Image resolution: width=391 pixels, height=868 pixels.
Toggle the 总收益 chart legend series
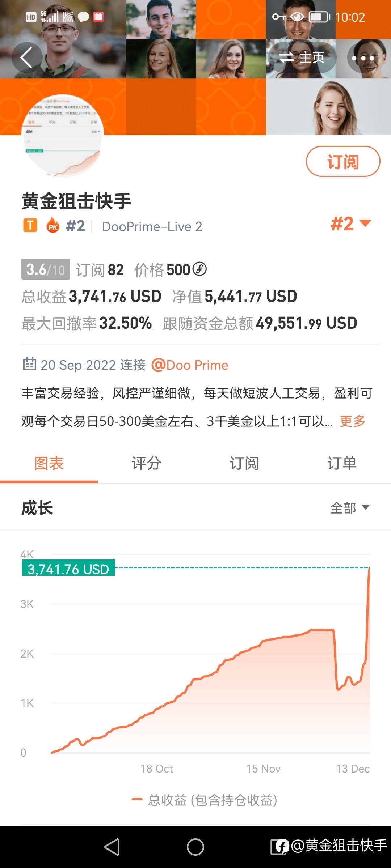pyautogui.click(x=205, y=800)
